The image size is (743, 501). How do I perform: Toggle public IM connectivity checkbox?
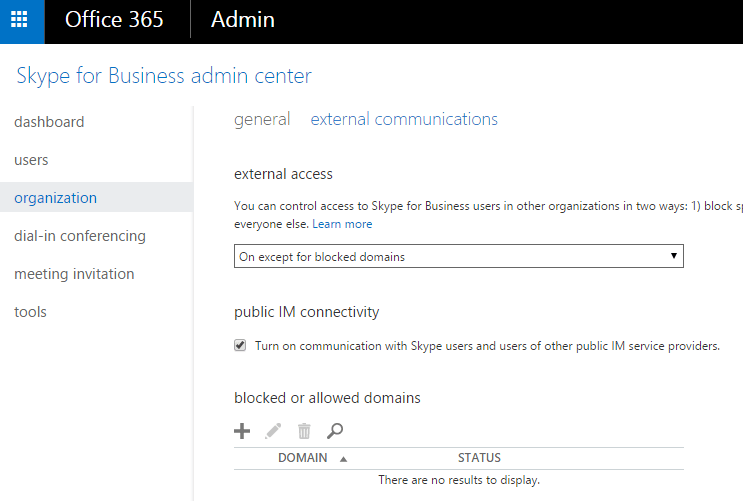240,345
